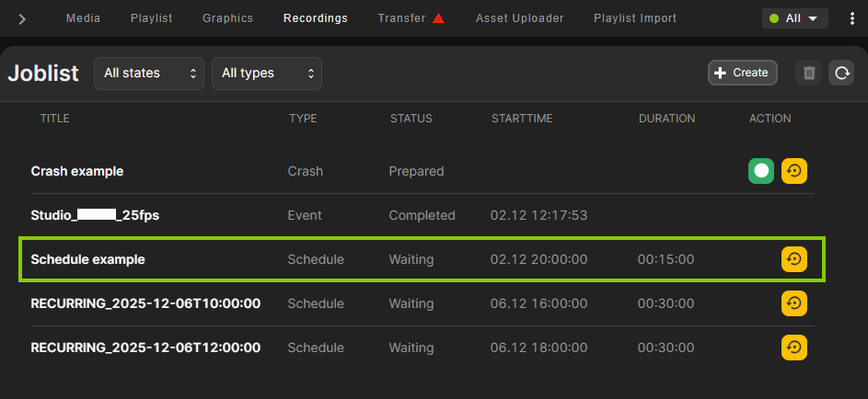Click the start time 06.12 16:00:00
The height and width of the screenshot is (399, 868).
tap(538, 303)
